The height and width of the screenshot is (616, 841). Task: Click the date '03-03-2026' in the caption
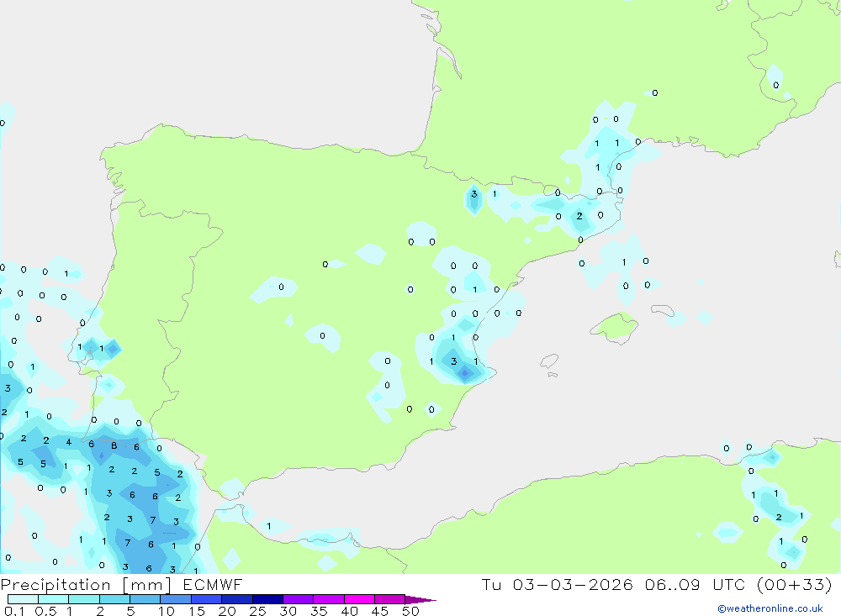click(573, 584)
